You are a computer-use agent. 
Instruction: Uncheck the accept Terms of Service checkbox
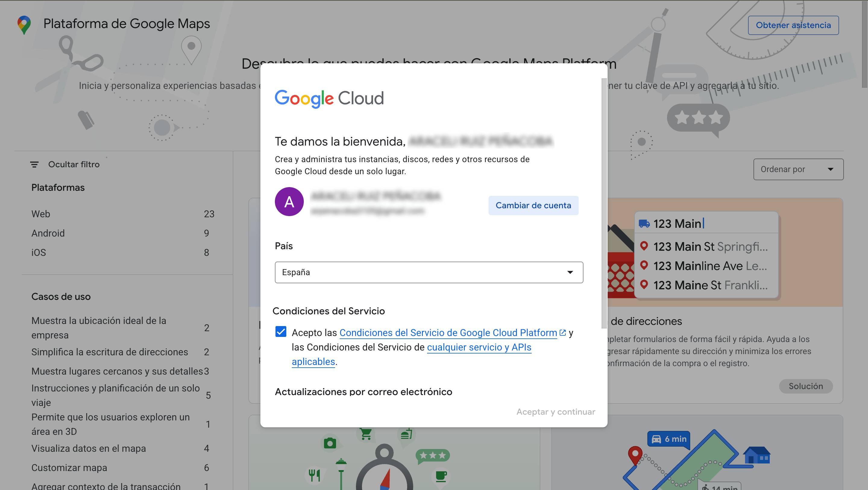281,331
